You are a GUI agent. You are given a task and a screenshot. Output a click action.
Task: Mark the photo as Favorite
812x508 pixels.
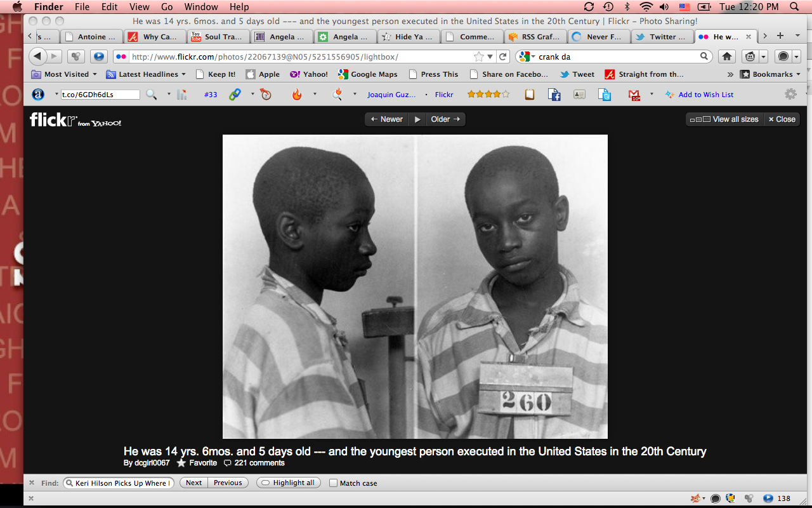tap(197, 463)
